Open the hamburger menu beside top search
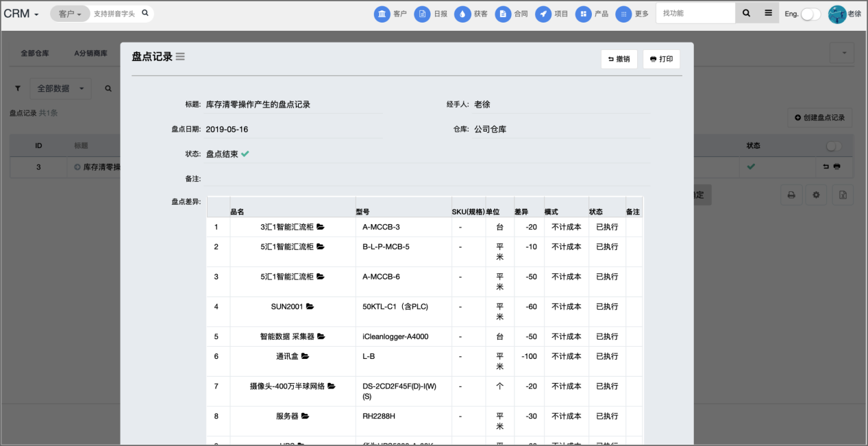Screen dimensions: 868x446 [x=768, y=13]
